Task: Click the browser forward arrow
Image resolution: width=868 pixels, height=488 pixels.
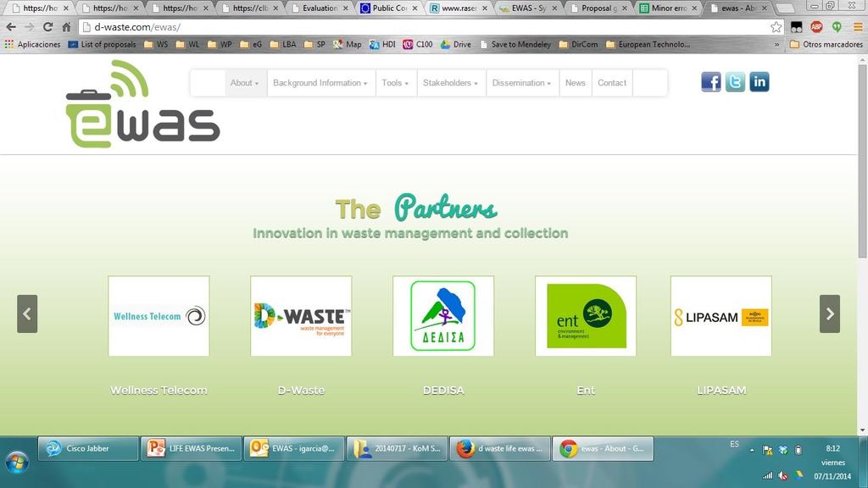Action: pyautogui.click(x=30, y=26)
